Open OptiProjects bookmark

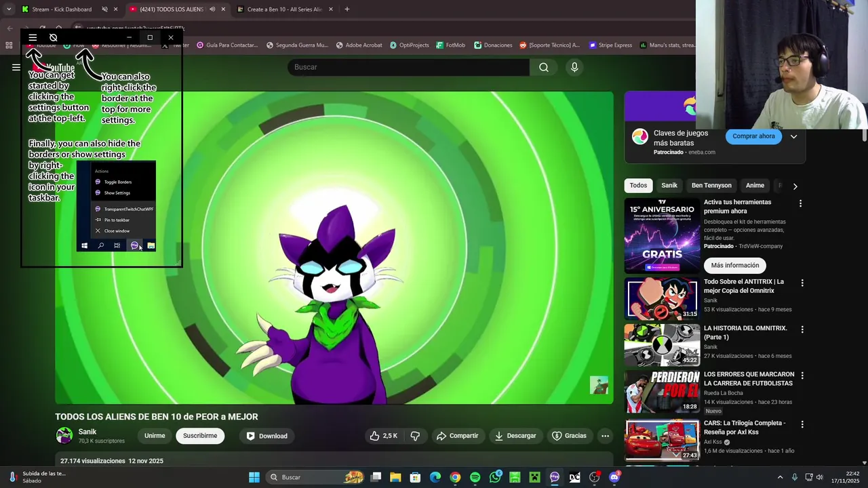click(409, 45)
